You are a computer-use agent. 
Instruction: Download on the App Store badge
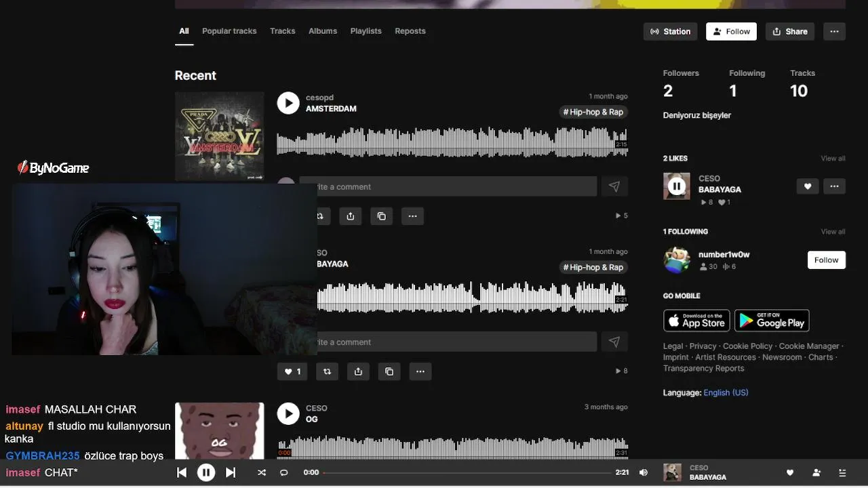696,321
